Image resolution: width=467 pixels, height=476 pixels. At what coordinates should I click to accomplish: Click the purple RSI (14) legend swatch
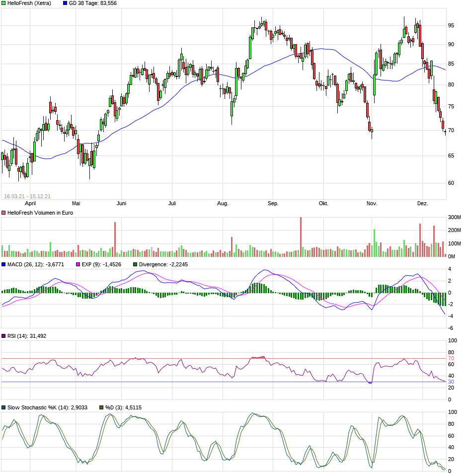[3, 336]
